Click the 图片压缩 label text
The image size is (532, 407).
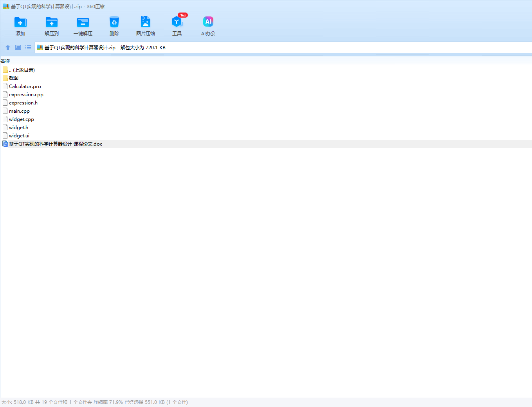[x=146, y=34]
